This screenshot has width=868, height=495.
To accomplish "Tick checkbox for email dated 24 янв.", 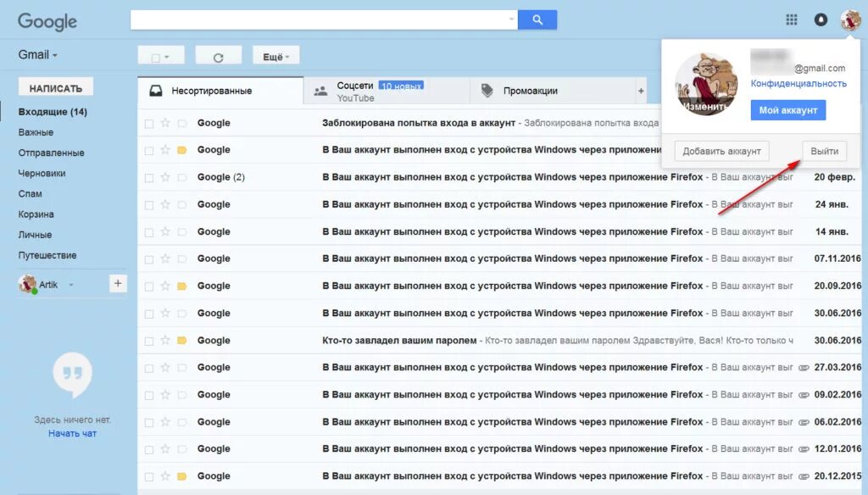I will [x=149, y=205].
